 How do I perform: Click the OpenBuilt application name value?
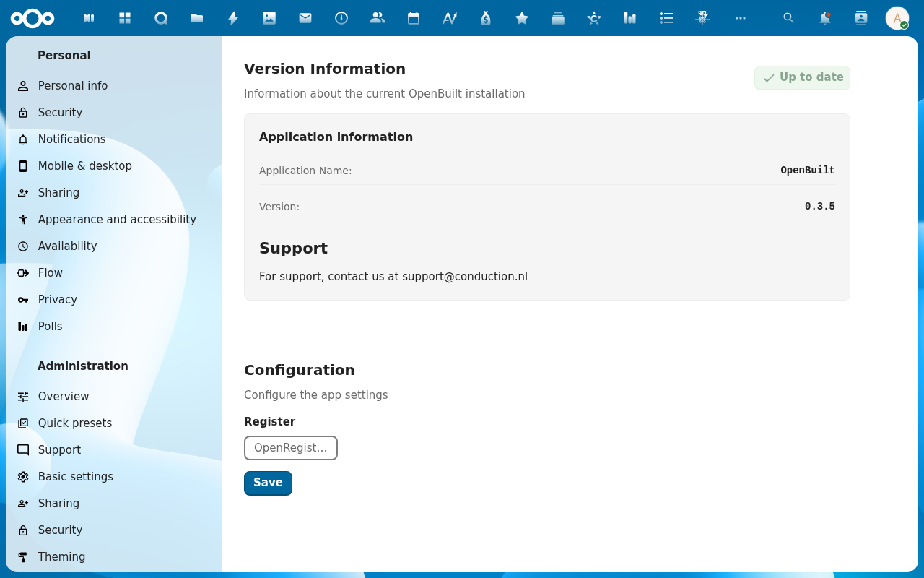click(808, 171)
